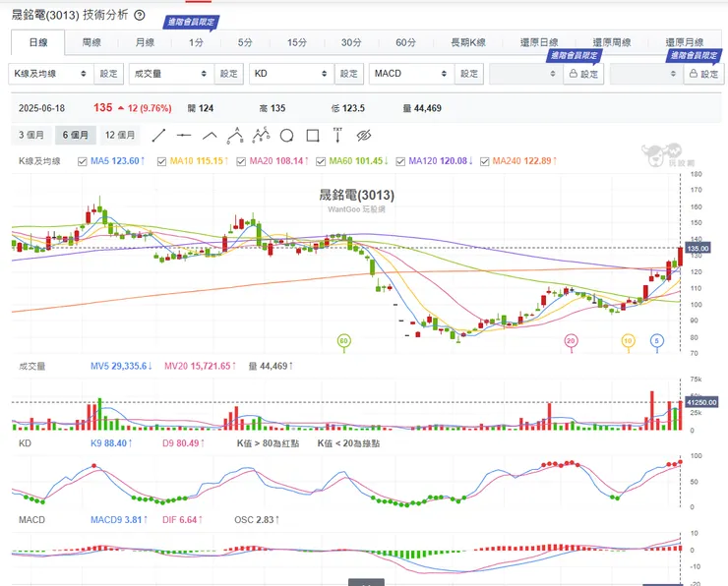
Task: Switch to the 日線 tab
Action: (x=38, y=42)
